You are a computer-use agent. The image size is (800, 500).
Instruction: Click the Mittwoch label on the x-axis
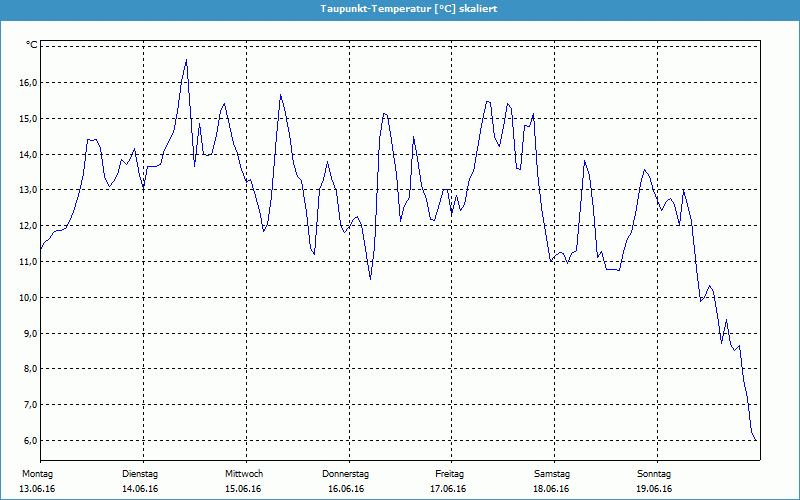click(x=244, y=473)
